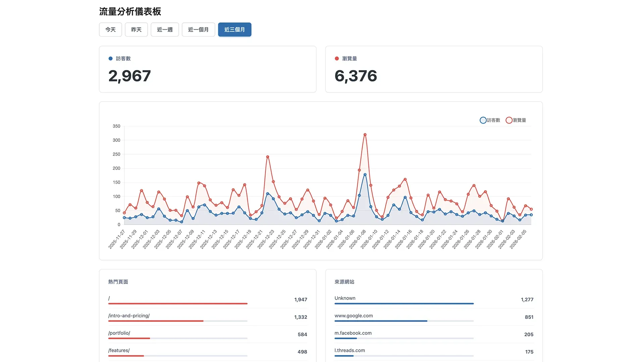Open the /intro-and-pricing/ page entry
644x362 pixels.
point(129,316)
